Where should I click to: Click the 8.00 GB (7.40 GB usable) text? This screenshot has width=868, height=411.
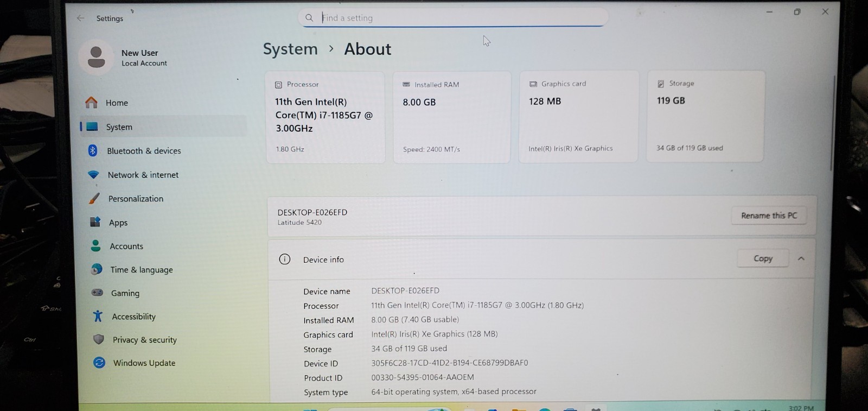point(415,320)
